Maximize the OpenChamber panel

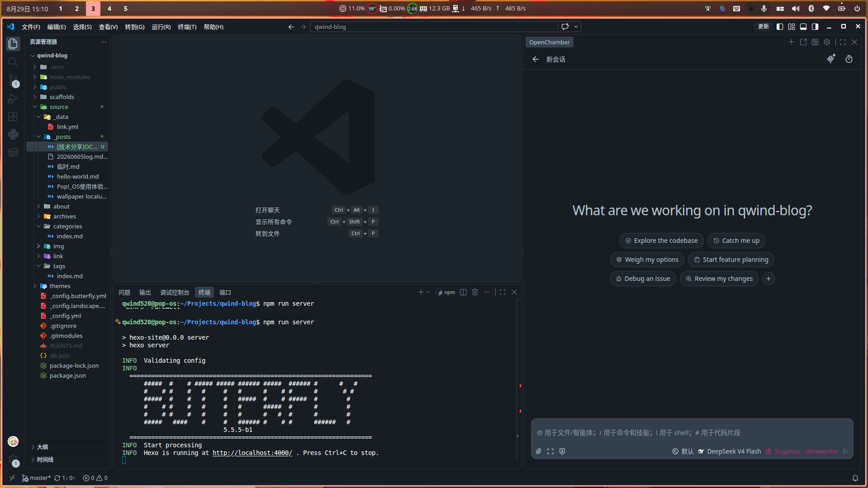(x=843, y=42)
